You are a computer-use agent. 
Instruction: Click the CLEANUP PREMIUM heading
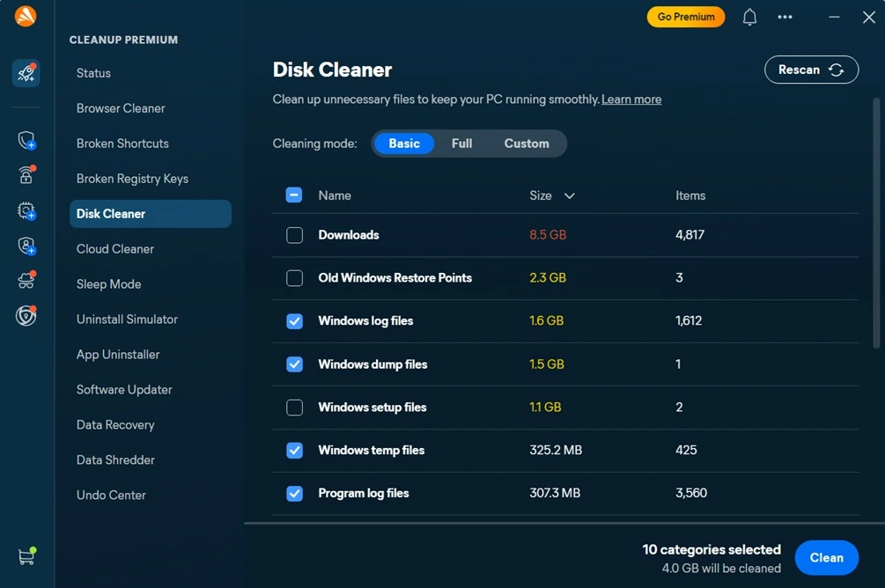click(x=123, y=40)
